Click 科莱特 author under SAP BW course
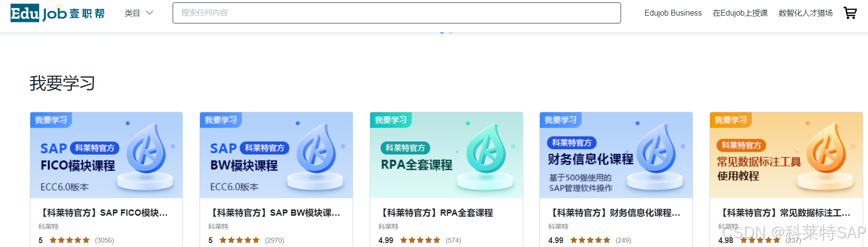The height and width of the screenshot is (247, 868). click(218, 226)
